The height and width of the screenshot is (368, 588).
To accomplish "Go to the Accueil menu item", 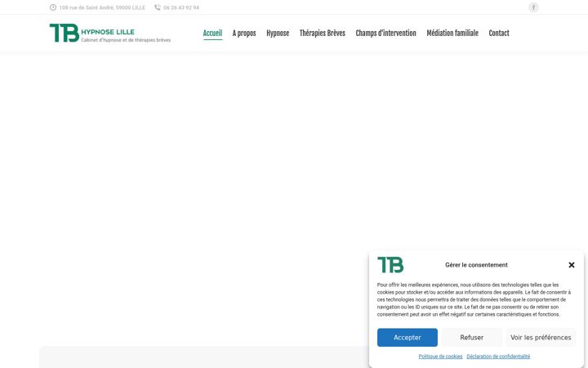I will coord(212,33).
